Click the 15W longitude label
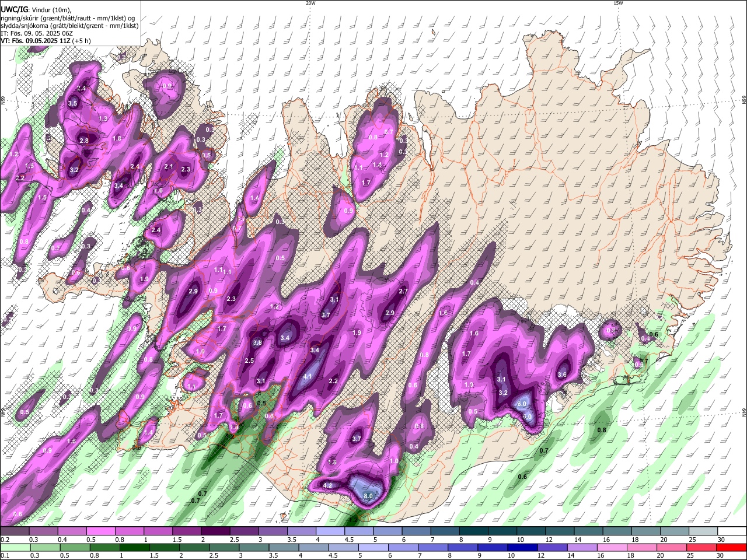This screenshot has width=747, height=560. point(617,3)
